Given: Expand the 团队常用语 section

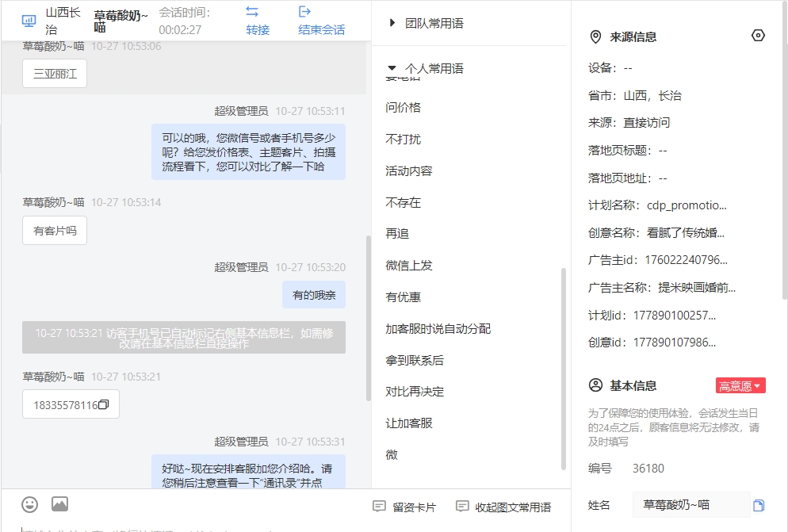Looking at the screenshot, I should click(392, 23).
